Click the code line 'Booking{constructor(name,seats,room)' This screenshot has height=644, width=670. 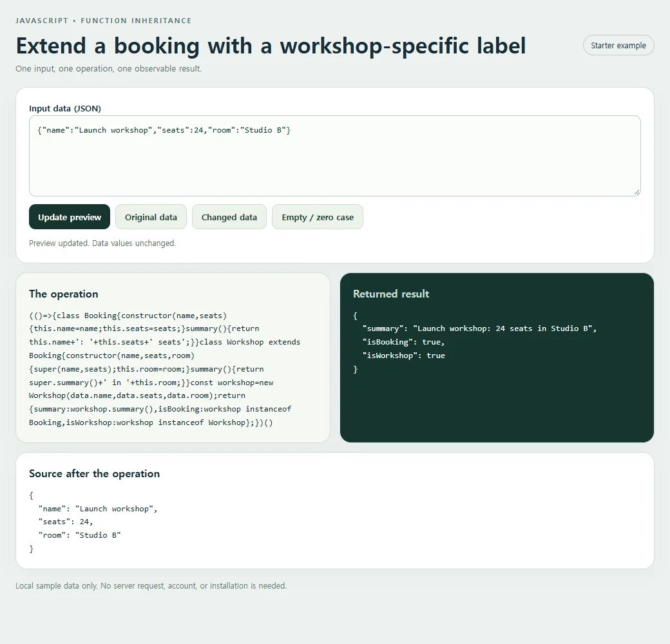pyautogui.click(x=111, y=355)
